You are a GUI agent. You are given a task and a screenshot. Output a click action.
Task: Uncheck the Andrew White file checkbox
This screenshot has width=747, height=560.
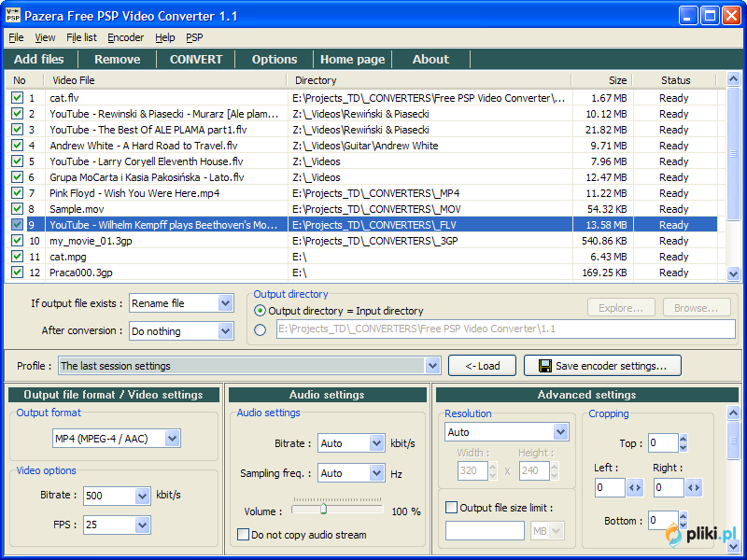[17, 146]
